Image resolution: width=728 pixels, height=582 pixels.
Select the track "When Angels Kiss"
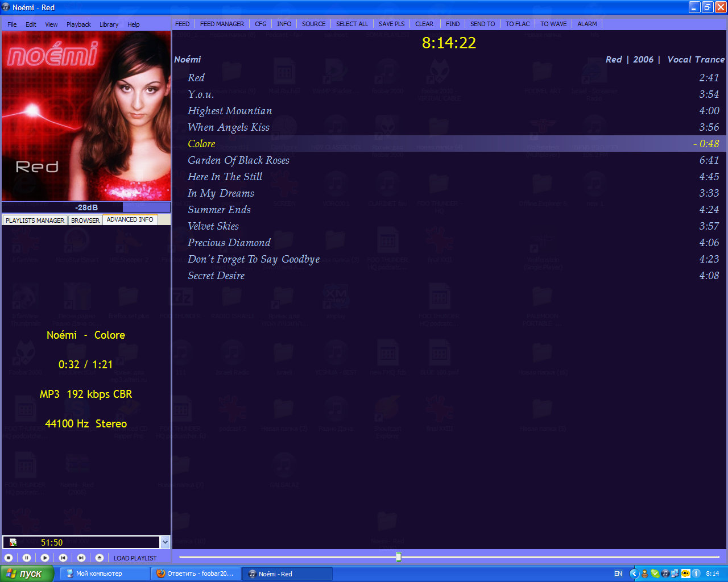[449, 127]
